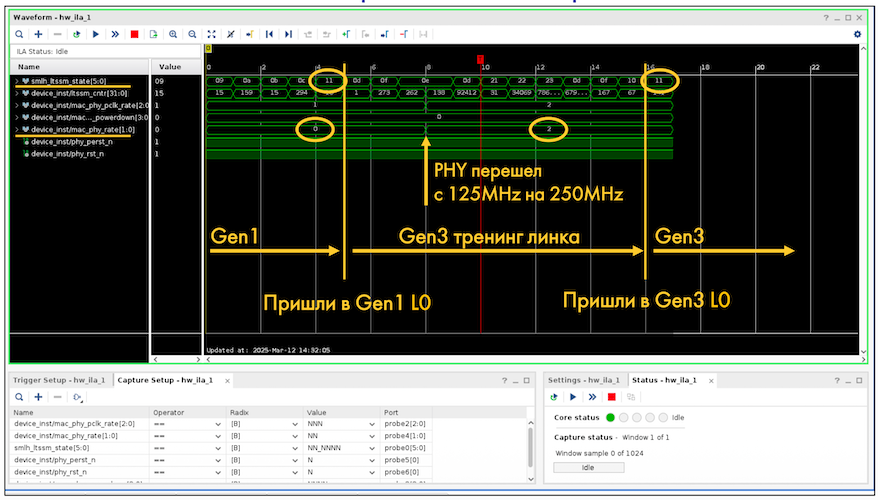Click the Operator column header in Capture Setup
This screenshot has width=880, height=500.
[x=188, y=412]
